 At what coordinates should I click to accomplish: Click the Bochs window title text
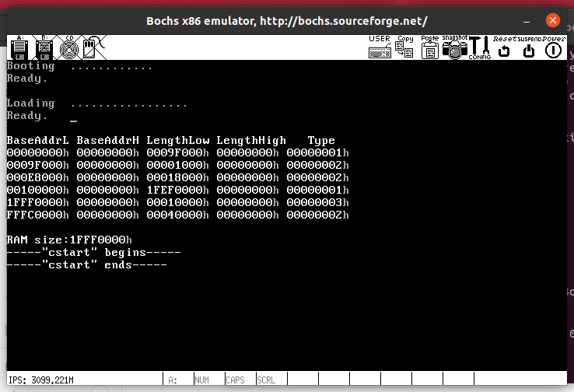pos(287,21)
